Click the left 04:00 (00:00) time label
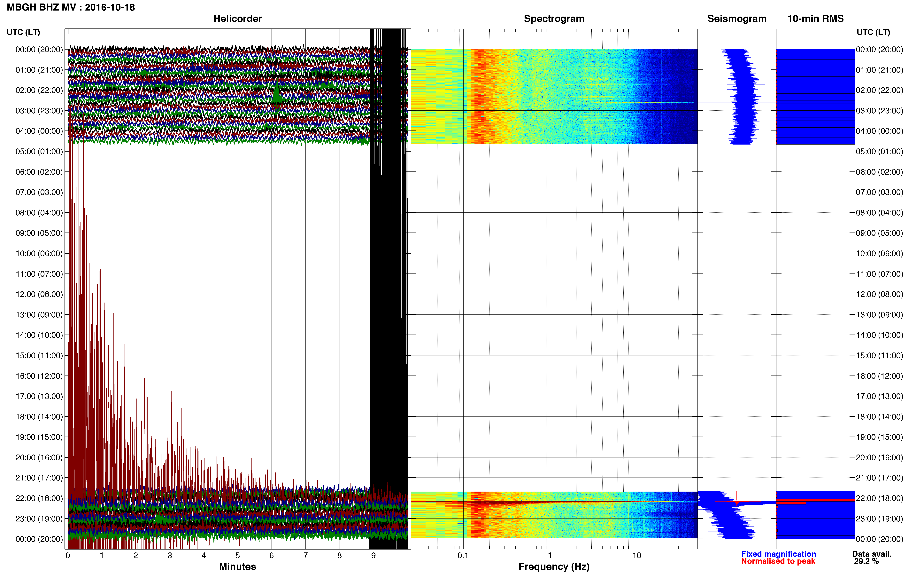The image size is (924, 578). click(39, 131)
